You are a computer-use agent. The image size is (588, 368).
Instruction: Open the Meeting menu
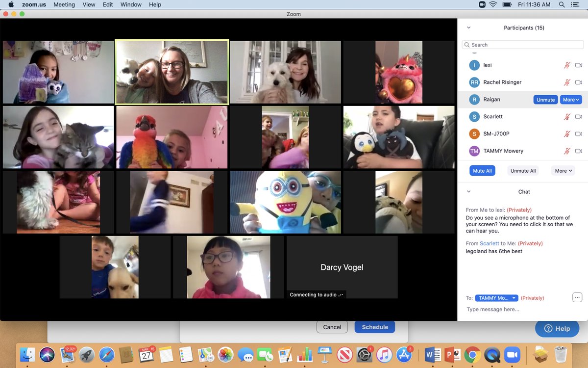64,4
